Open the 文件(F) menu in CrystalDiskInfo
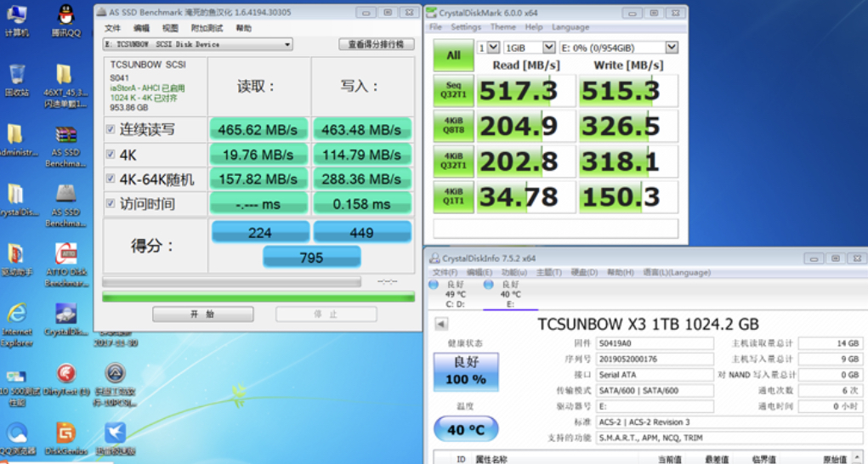The width and height of the screenshot is (868, 464). (445, 272)
